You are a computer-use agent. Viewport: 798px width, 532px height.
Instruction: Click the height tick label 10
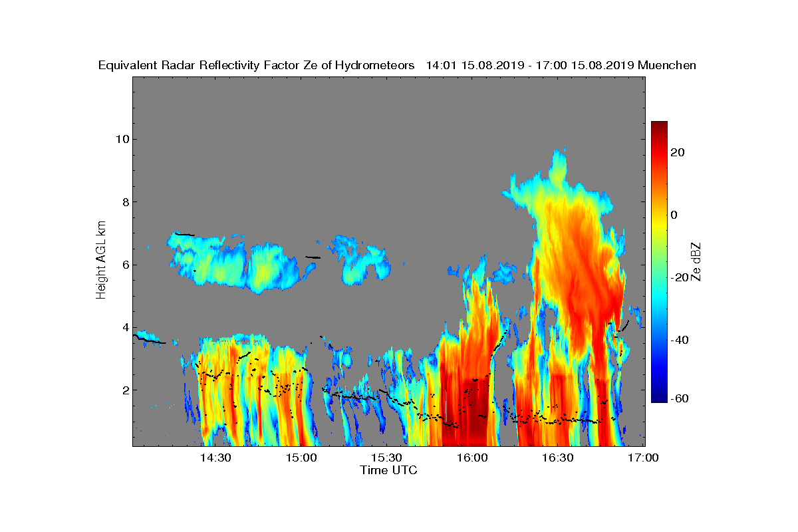[121, 139]
